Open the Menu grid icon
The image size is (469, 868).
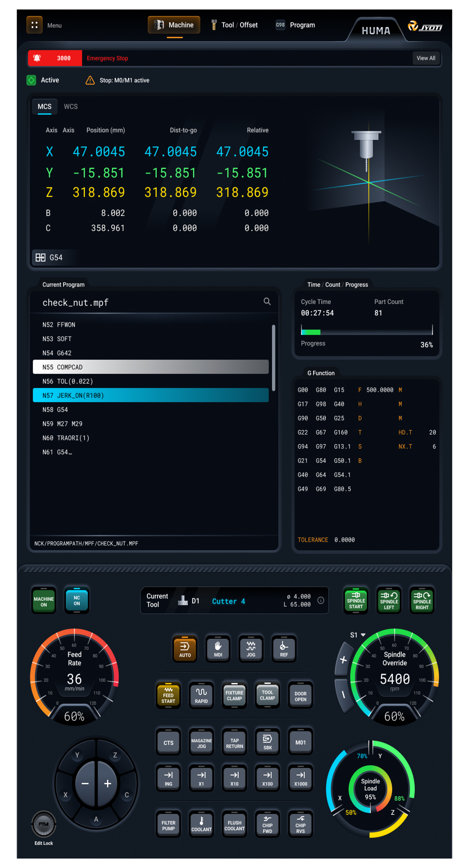[x=34, y=25]
